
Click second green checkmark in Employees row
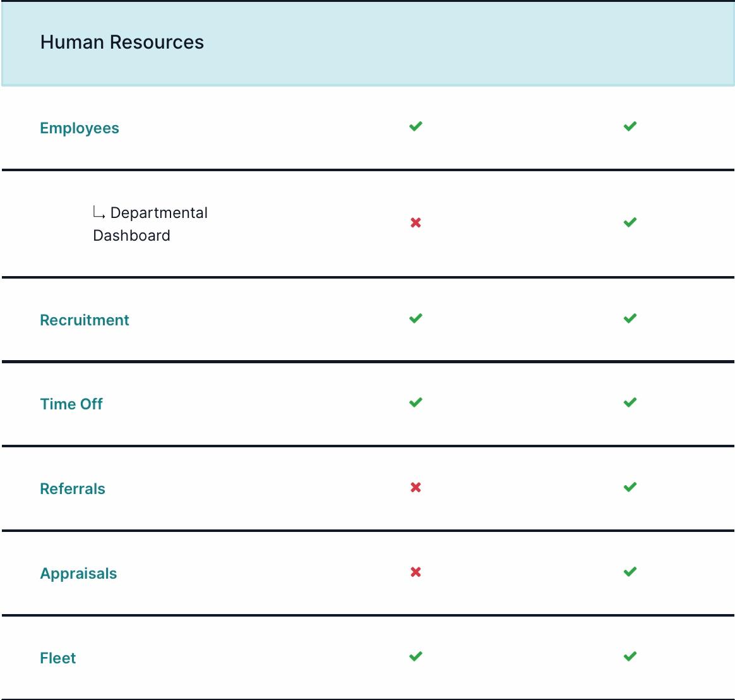click(630, 126)
